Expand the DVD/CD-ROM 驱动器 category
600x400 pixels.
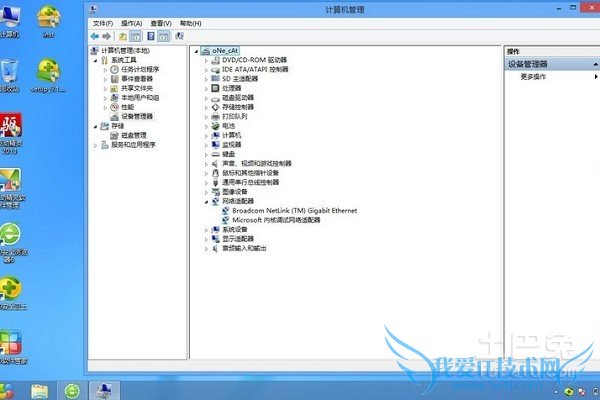[x=206, y=60]
